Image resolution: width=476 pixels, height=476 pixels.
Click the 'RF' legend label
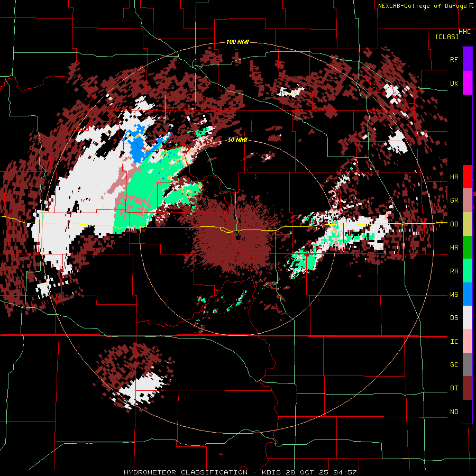454,59
